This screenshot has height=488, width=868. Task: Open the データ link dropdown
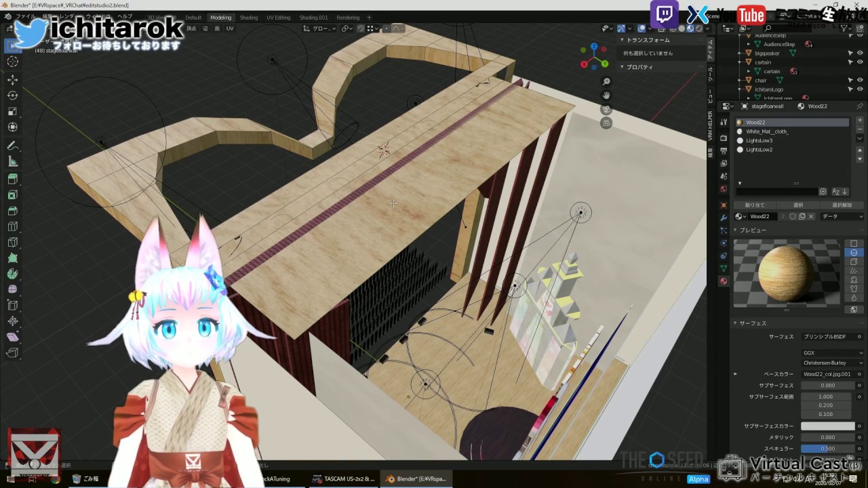pos(842,216)
